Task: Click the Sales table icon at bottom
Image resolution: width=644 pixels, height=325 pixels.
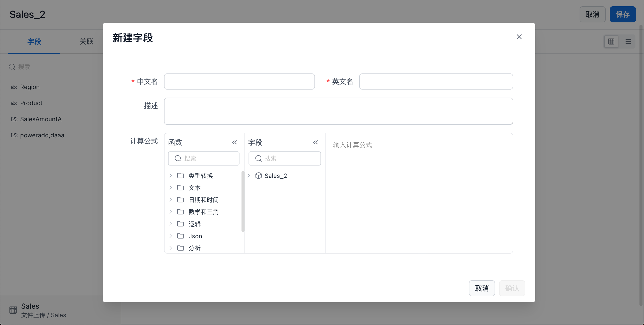Action: tap(13, 310)
